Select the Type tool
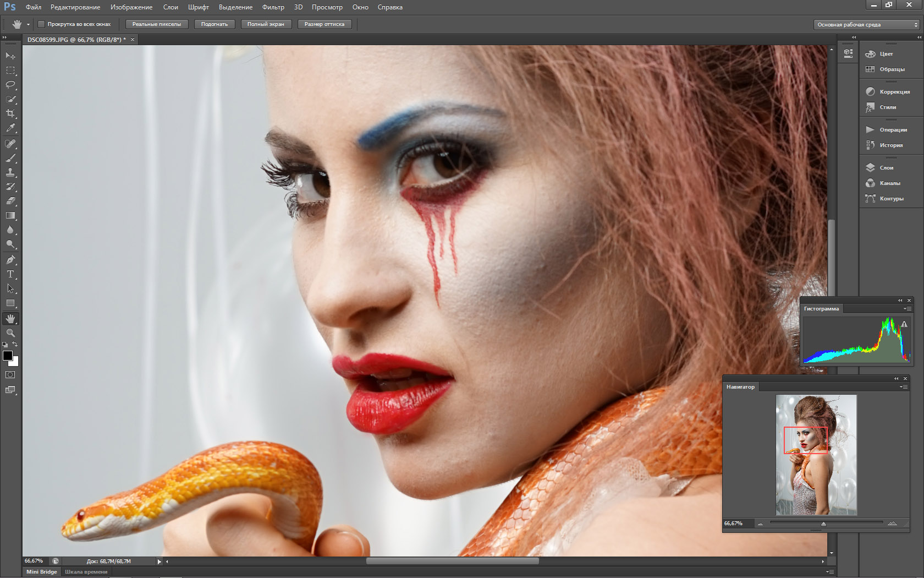The width and height of the screenshot is (924, 578). coord(10,274)
